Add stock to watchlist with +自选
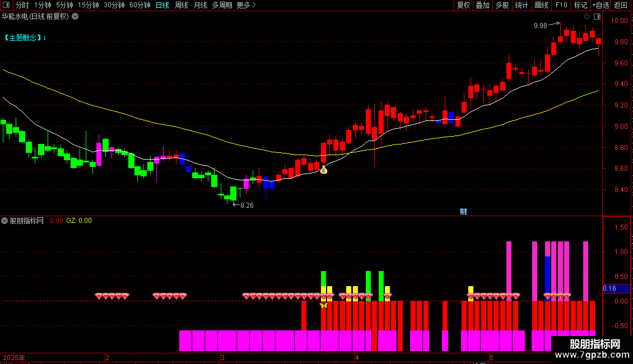Screen dimensions: 633x364 (x=601, y=5)
